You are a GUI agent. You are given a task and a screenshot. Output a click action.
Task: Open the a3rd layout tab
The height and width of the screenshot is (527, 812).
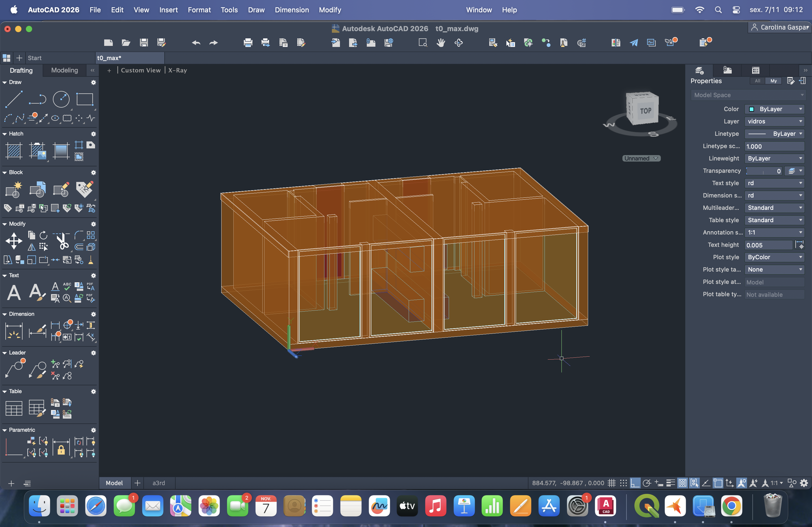pyautogui.click(x=159, y=483)
